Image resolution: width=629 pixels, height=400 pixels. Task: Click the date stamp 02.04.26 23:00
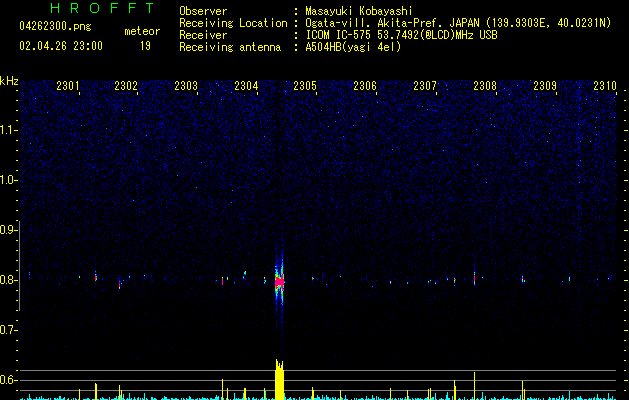[x=61, y=46]
